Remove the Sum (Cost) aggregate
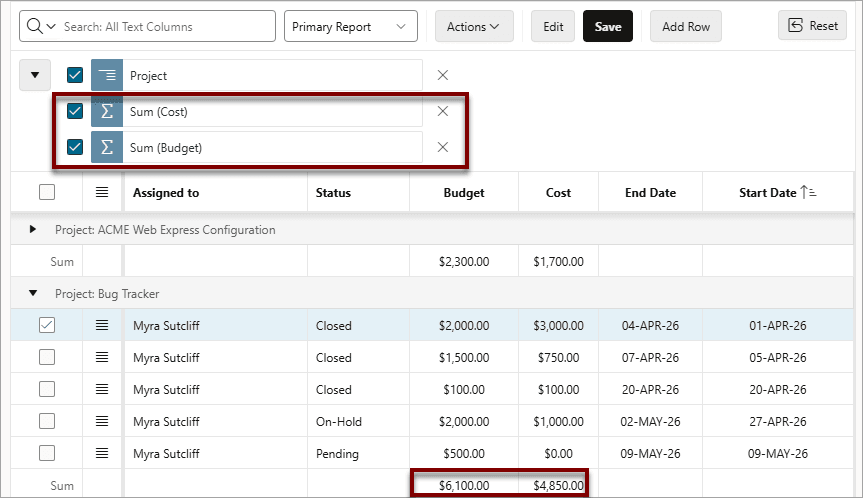The width and height of the screenshot is (863, 498). click(443, 111)
